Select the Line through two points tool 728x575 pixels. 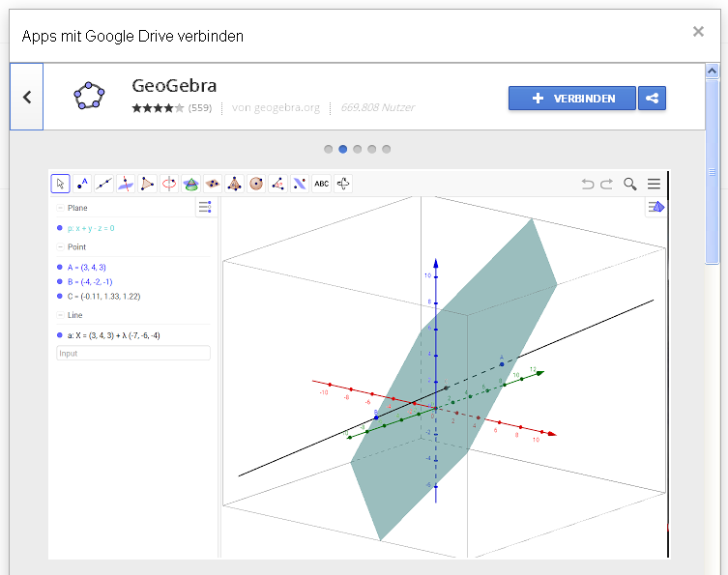103,184
